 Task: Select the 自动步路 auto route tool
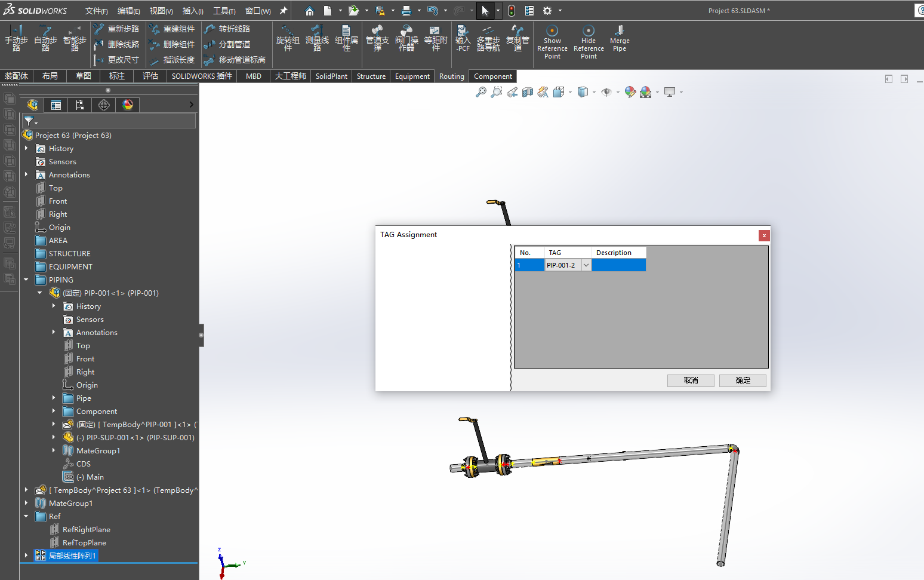click(45, 39)
